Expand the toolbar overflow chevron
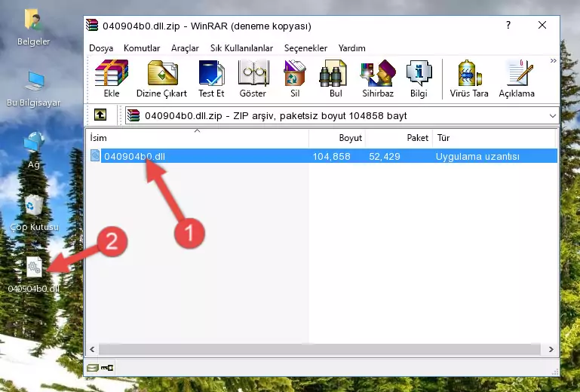Viewport: 580px width, 392px height. [x=553, y=60]
